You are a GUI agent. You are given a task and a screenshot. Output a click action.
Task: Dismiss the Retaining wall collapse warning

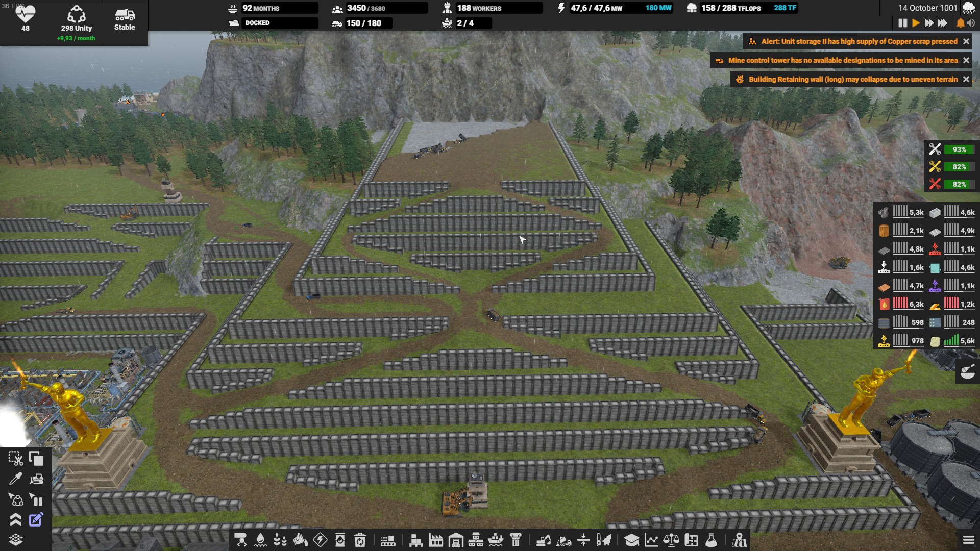click(966, 79)
